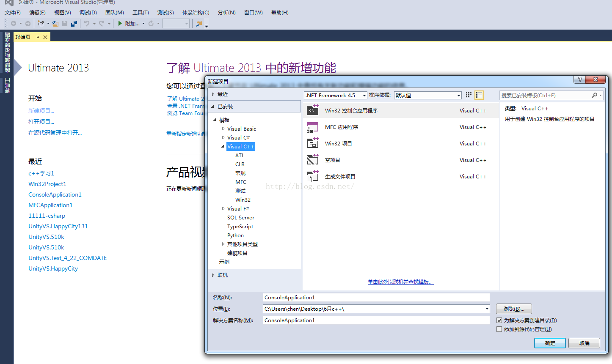
Task: Click the 确定 button
Action: [550, 343]
